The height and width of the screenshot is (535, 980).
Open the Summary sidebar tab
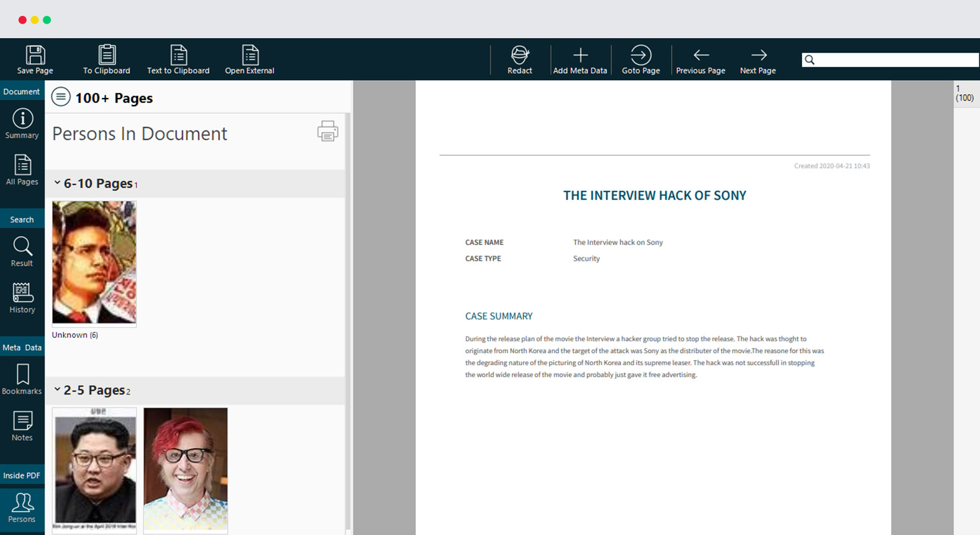click(x=22, y=123)
